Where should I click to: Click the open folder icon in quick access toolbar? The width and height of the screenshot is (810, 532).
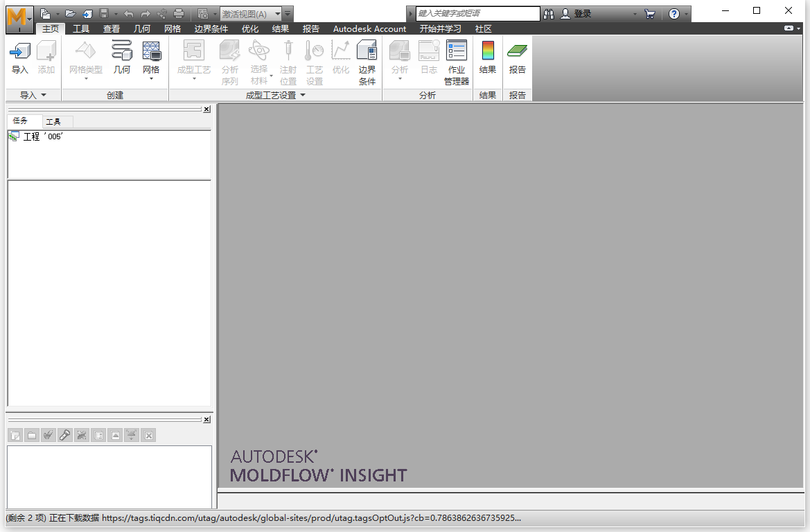[x=71, y=14]
